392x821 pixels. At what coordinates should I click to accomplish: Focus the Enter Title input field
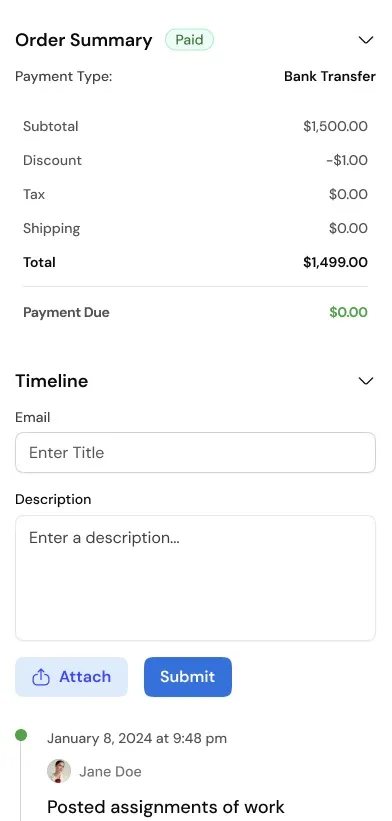[x=195, y=452]
